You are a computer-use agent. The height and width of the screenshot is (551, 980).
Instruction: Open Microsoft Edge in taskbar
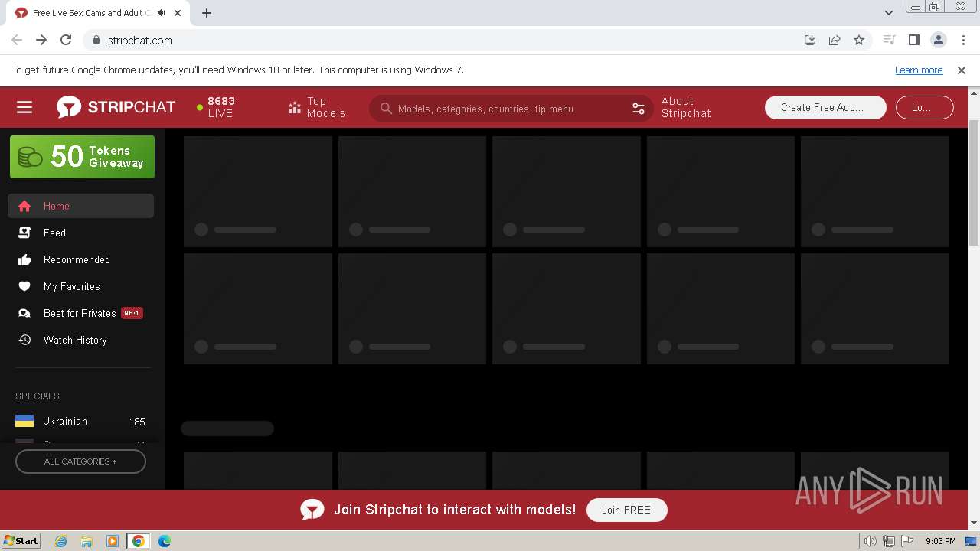pyautogui.click(x=164, y=541)
